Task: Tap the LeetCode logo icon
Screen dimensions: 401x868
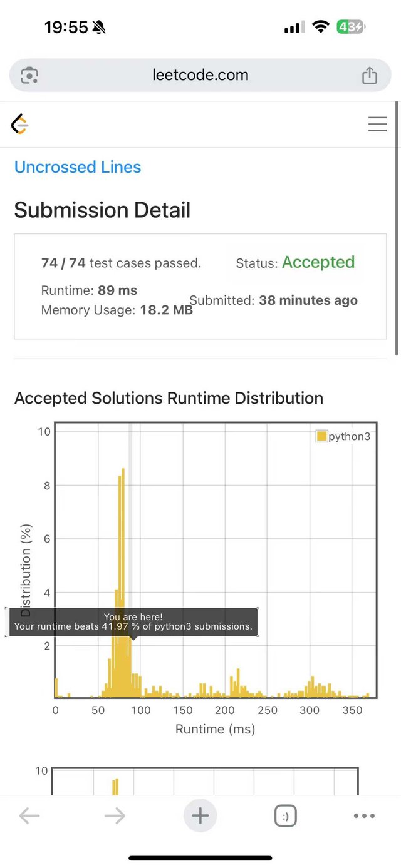Action: [x=20, y=124]
